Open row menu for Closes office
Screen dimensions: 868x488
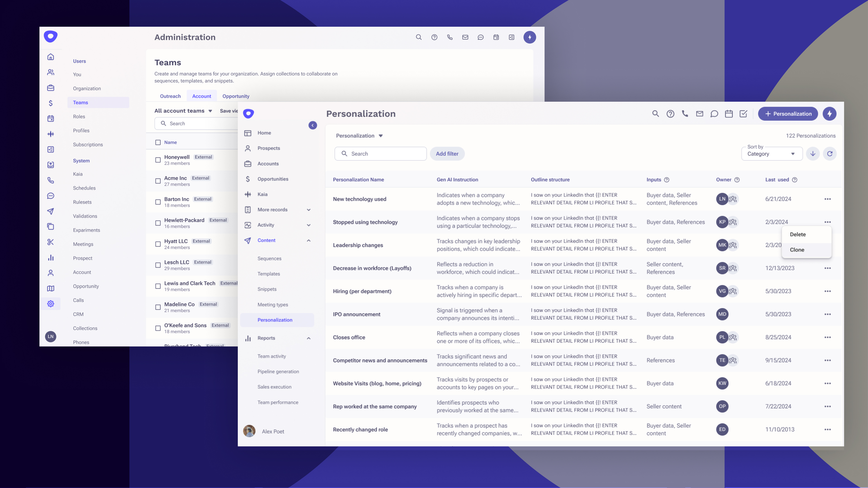(x=828, y=337)
